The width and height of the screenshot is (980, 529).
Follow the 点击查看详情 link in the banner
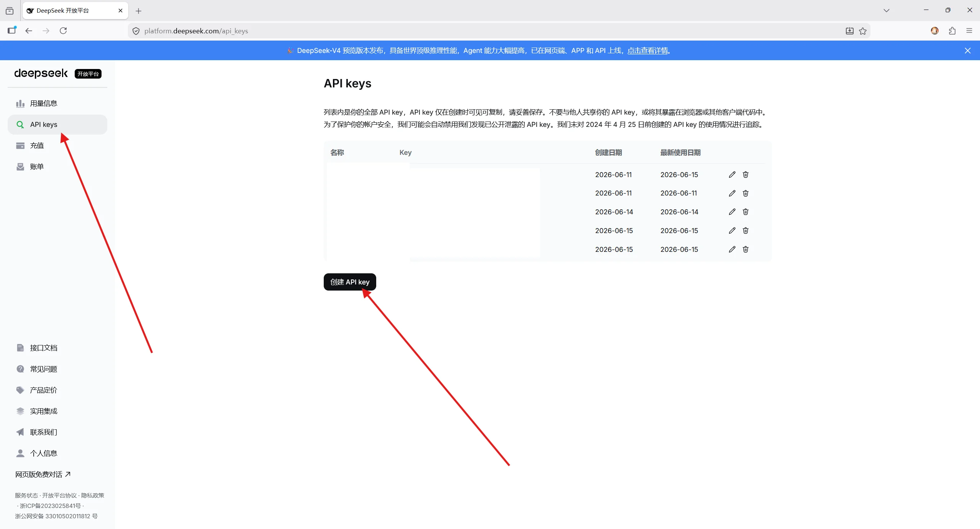[647, 51]
